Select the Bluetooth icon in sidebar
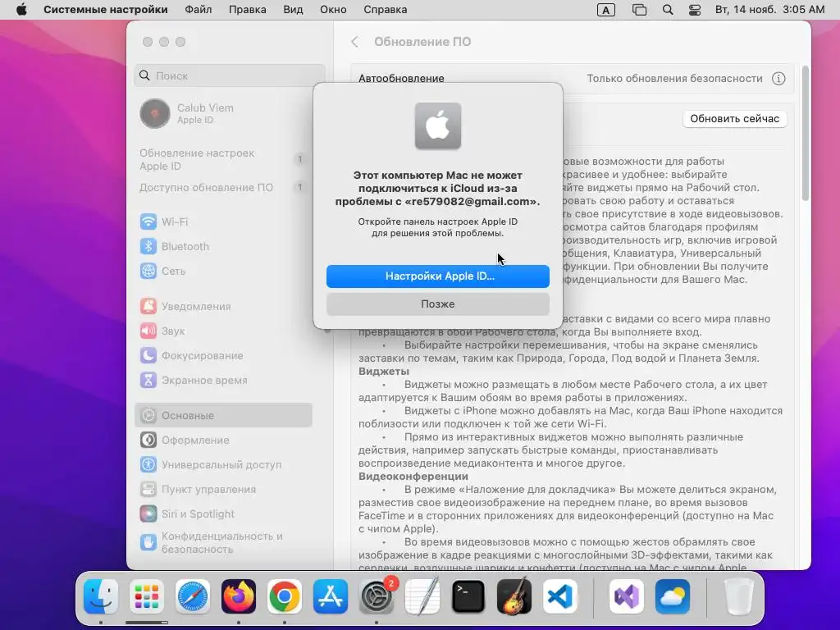Image resolution: width=840 pixels, height=630 pixels. click(x=148, y=246)
